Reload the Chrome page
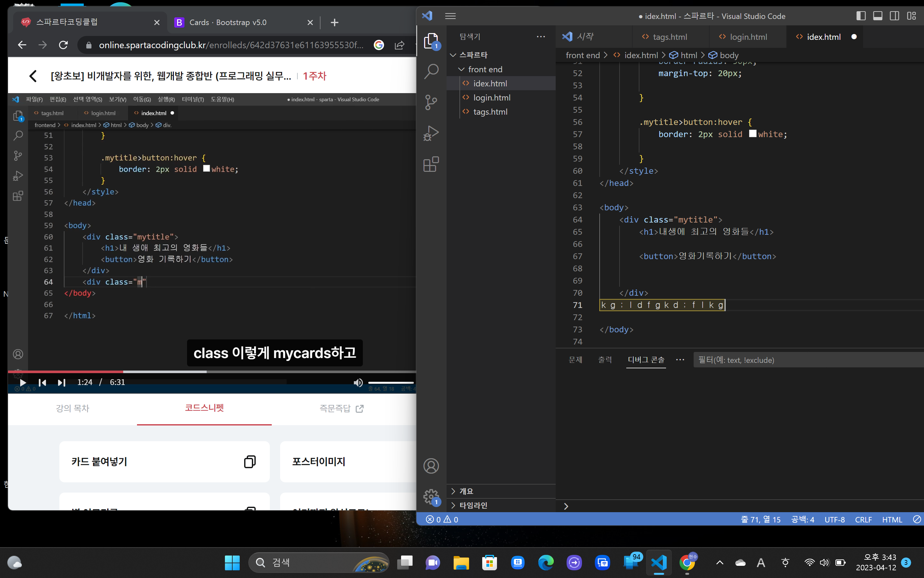Viewport: 924px width, 578px height. tap(64, 45)
